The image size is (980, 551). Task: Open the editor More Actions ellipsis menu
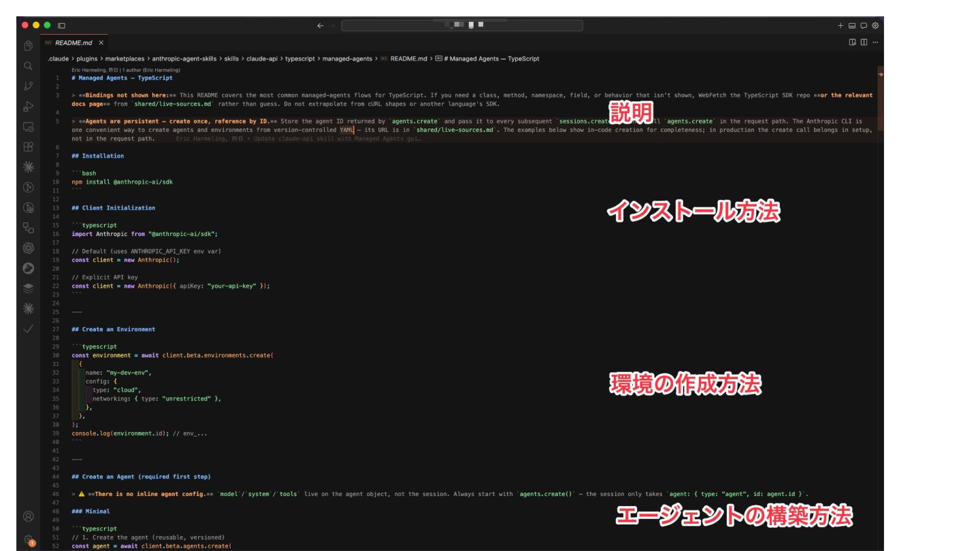[875, 43]
